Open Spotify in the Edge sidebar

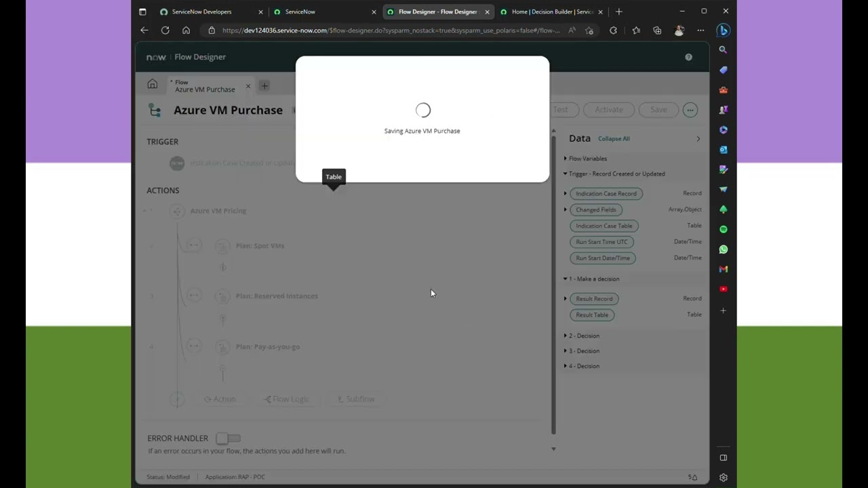tap(723, 229)
